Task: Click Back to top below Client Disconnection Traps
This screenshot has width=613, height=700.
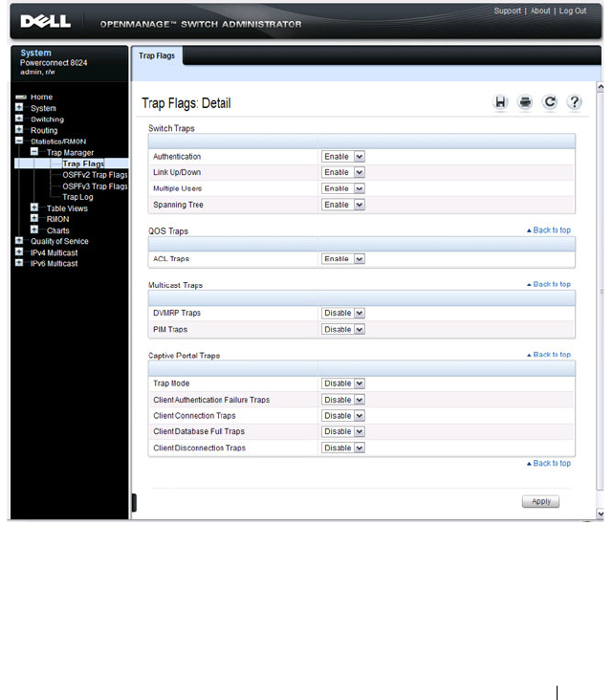Action: click(549, 464)
